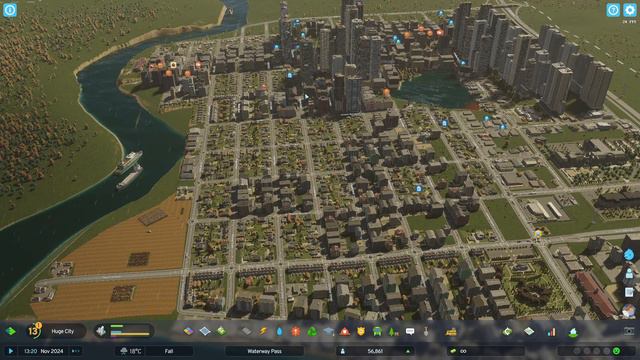Image resolution: width=640 pixels, height=360 pixels.
Task: Open the Map Tiles purchase panel
Action: click(529, 331)
